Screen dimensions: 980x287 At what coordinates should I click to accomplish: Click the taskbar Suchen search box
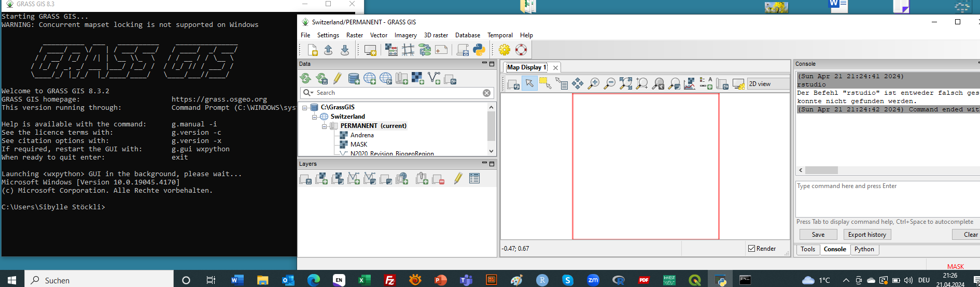99,280
